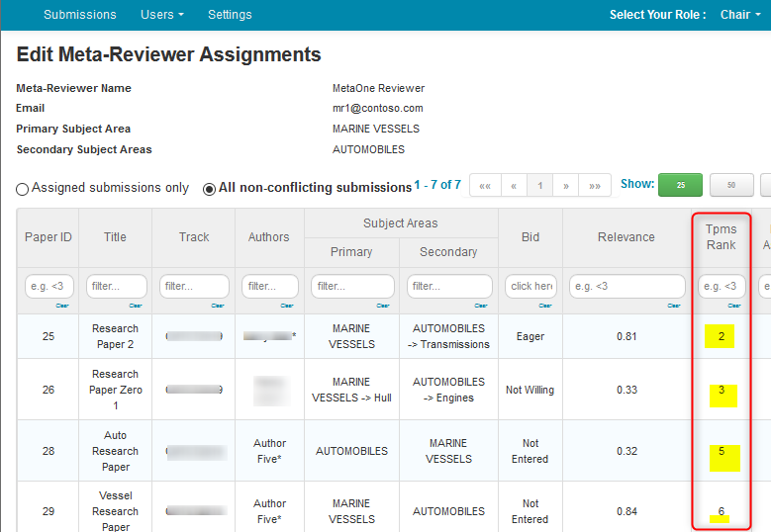This screenshot has width=771, height=532.
Task: Sort by Paper ID column header
Action: tap(48, 237)
